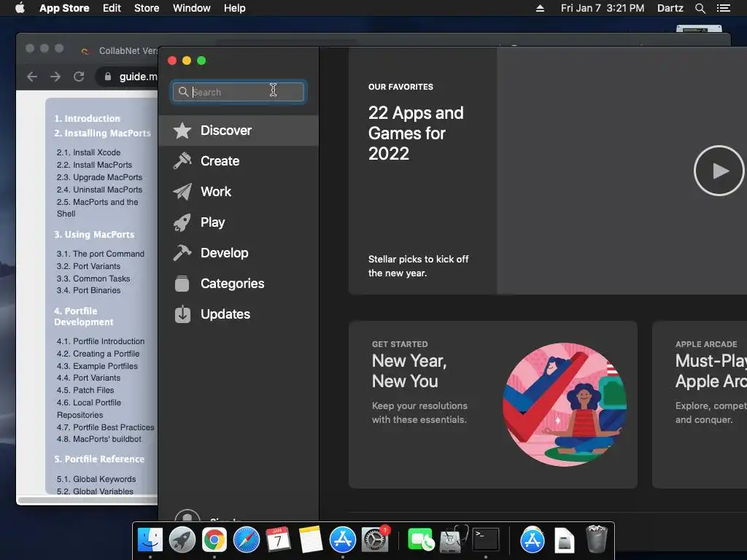Open Portfile Reference chapter link

[99, 459]
